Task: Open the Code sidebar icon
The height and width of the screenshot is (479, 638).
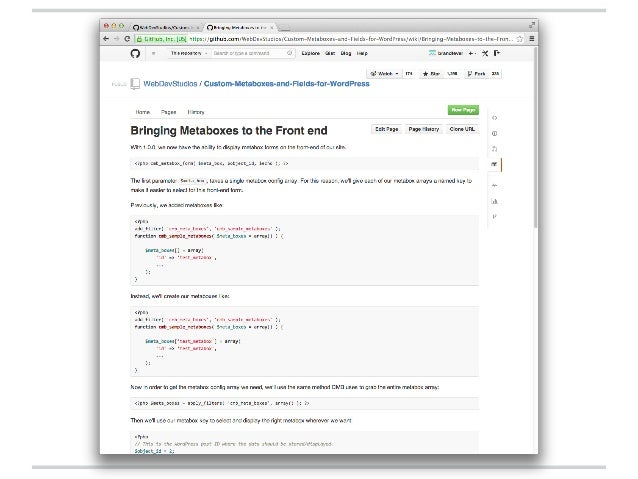Action: (x=494, y=118)
